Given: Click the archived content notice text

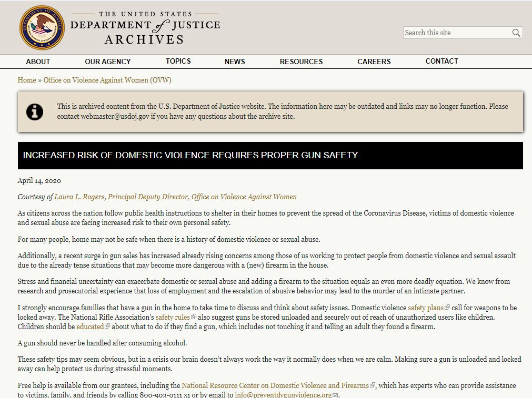Looking at the screenshot, I should point(282,111).
